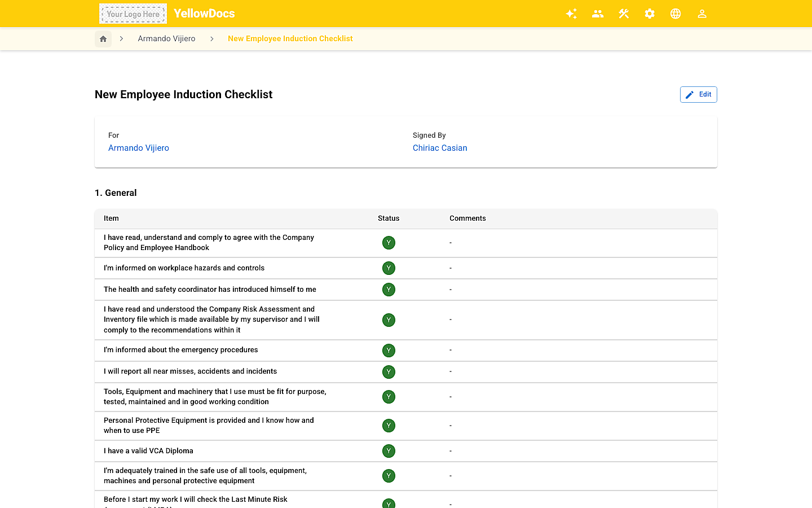Click Y status for safety coordinator row
This screenshot has height=508, width=812.
[389, 290]
